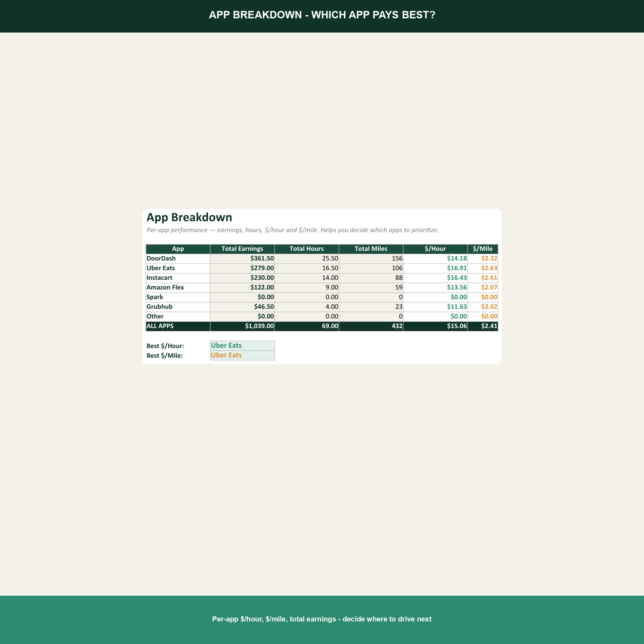644x644 pixels.
Task: Click overall $/hour value $15.06
Action: (435, 326)
